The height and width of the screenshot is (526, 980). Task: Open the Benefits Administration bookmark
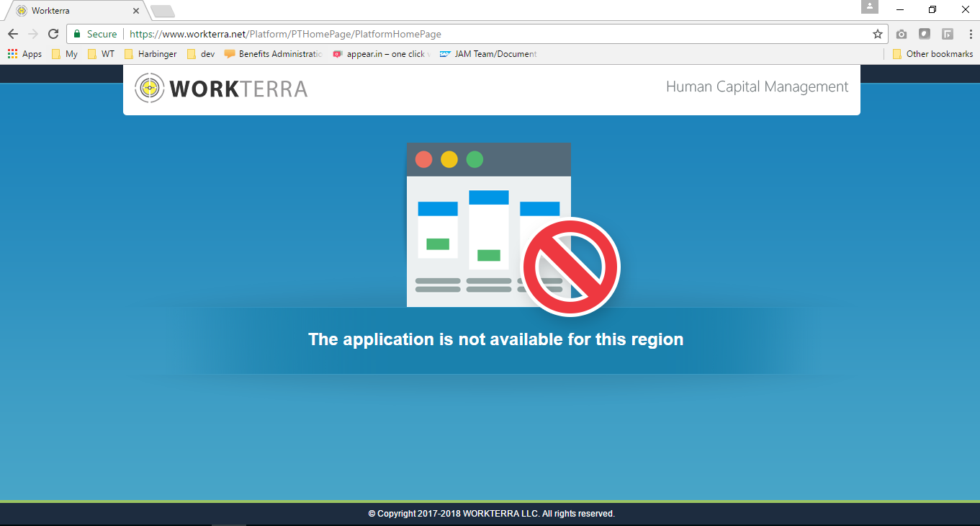point(274,54)
